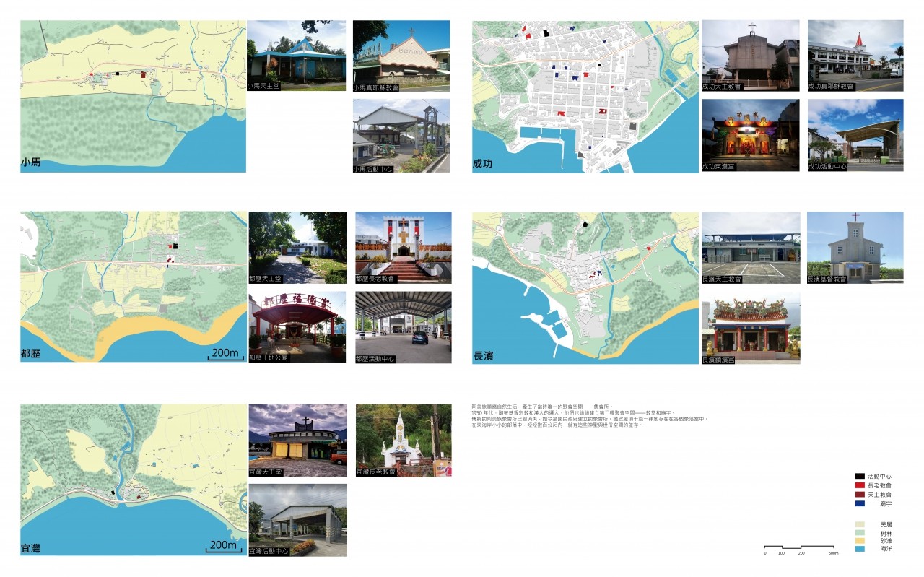Click the yellow 砂灘 legend swatch
This screenshot has height=577, width=924.
[x=859, y=541]
